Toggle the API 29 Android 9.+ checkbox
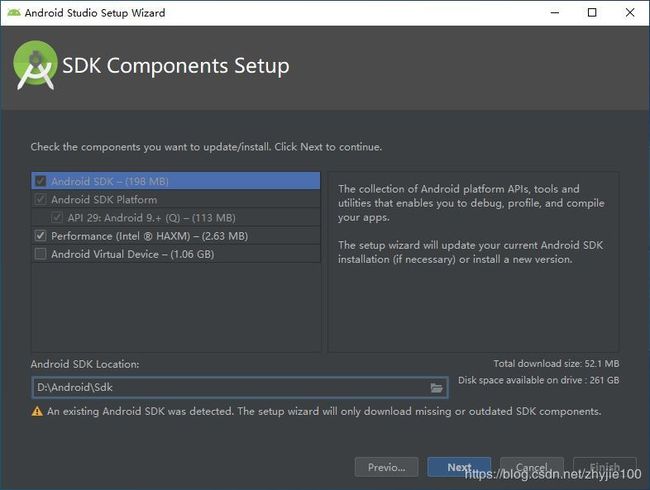 (57, 218)
